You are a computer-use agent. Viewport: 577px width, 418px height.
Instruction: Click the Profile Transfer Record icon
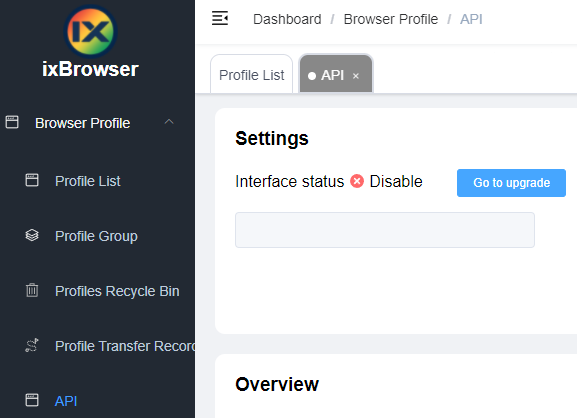[32, 345]
